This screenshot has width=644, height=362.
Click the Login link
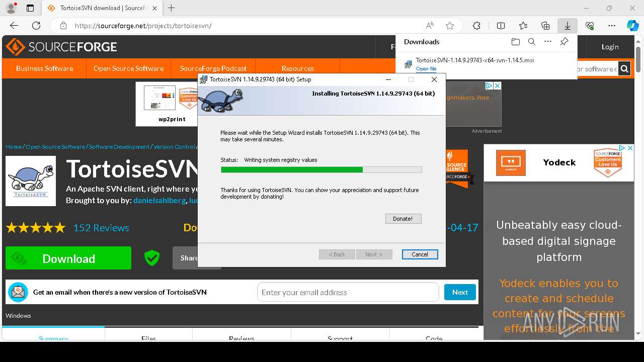610,47
